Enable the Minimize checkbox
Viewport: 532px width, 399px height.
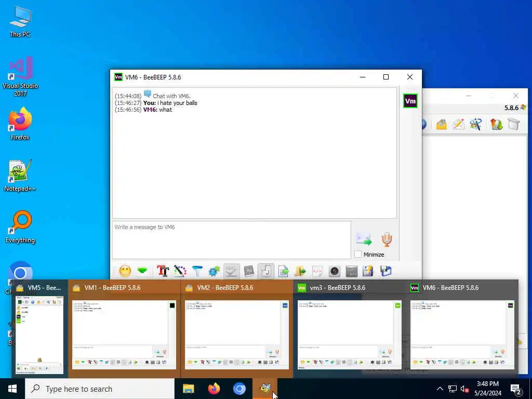click(358, 254)
